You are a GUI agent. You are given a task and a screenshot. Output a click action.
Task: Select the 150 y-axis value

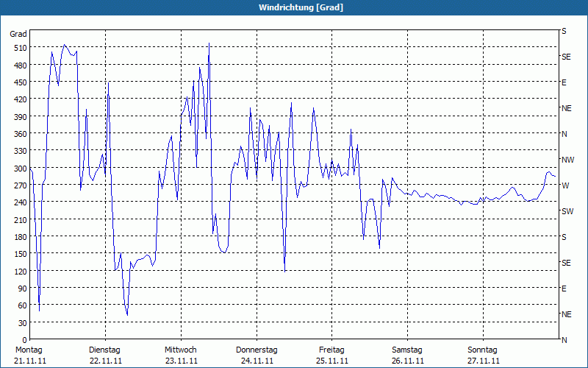[x=21, y=254]
